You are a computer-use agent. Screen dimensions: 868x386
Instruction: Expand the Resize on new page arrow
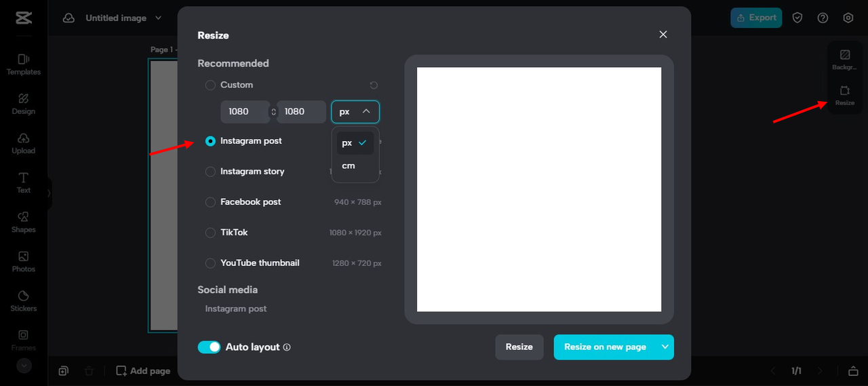click(665, 347)
